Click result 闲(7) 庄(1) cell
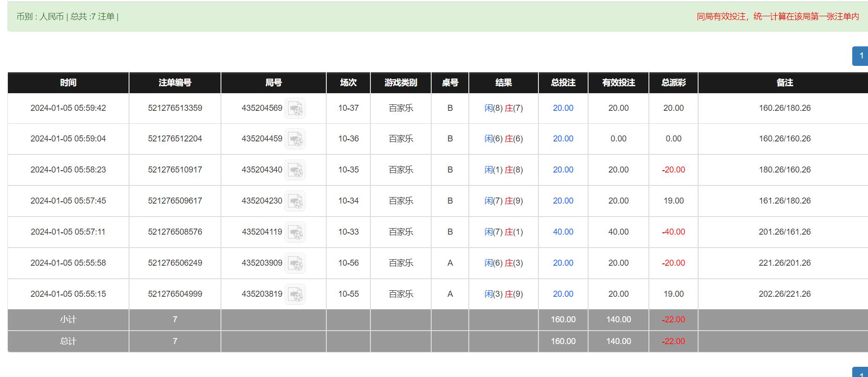 click(x=504, y=232)
